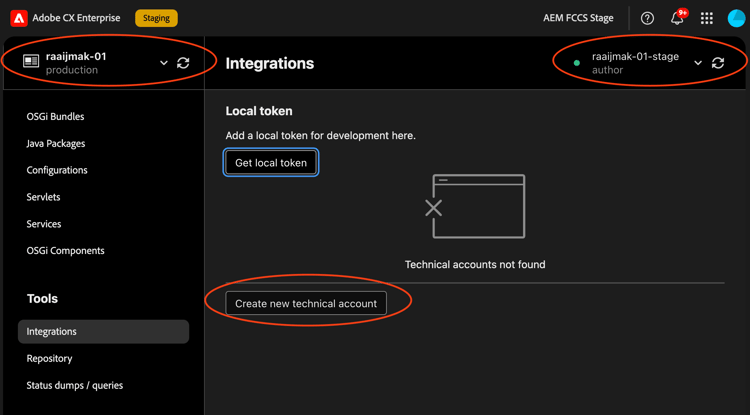Viewport: 750px width, 415px height.
Task: Open the help question mark icon
Action: click(x=647, y=18)
